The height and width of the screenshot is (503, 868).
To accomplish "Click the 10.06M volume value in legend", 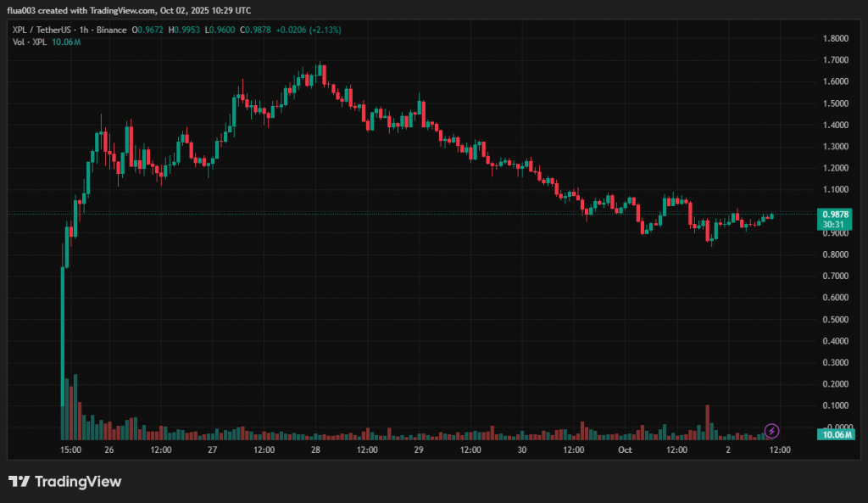I will (x=66, y=42).
